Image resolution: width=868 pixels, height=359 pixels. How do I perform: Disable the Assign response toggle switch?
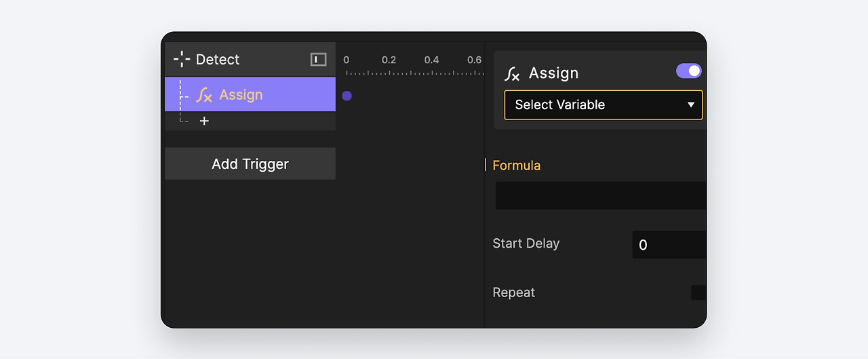[689, 71]
